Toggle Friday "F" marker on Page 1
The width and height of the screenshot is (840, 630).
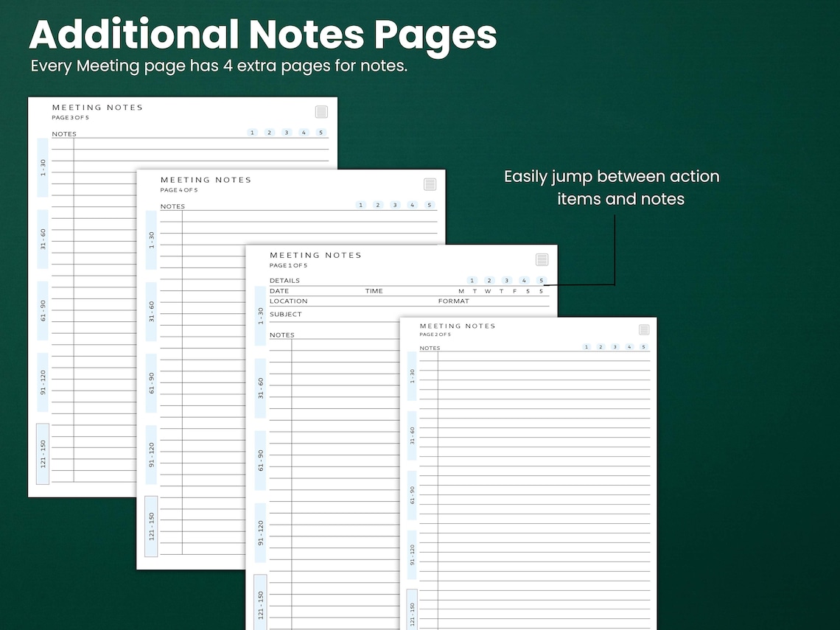(x=514, y=291)
